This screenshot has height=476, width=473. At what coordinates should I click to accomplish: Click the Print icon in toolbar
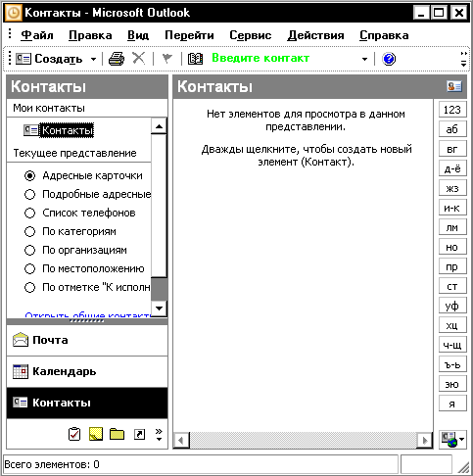pos(117,59)
